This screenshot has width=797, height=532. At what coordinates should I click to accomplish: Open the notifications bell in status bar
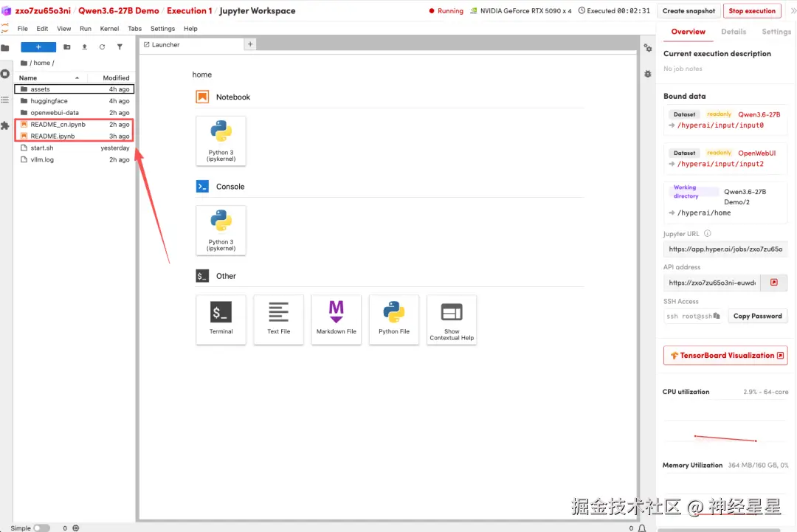[642, 528]
